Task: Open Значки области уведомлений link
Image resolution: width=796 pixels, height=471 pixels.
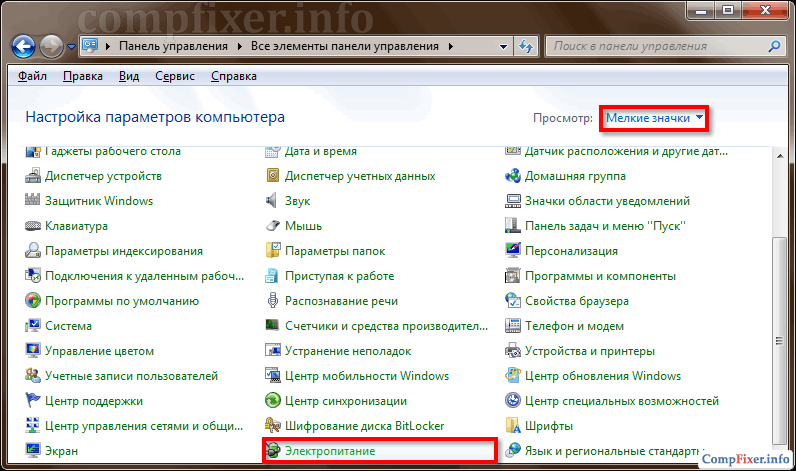Action: [607, 201]
